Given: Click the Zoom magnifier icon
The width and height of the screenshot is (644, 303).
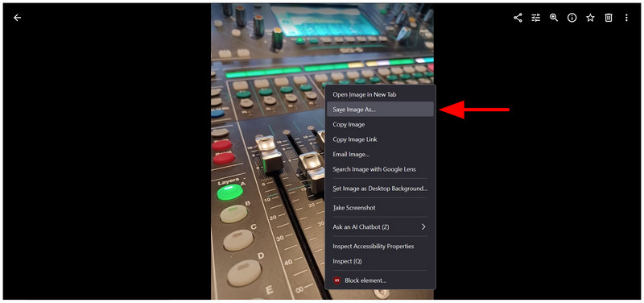Looking at the screenshot, I should [x=554, y=18].
